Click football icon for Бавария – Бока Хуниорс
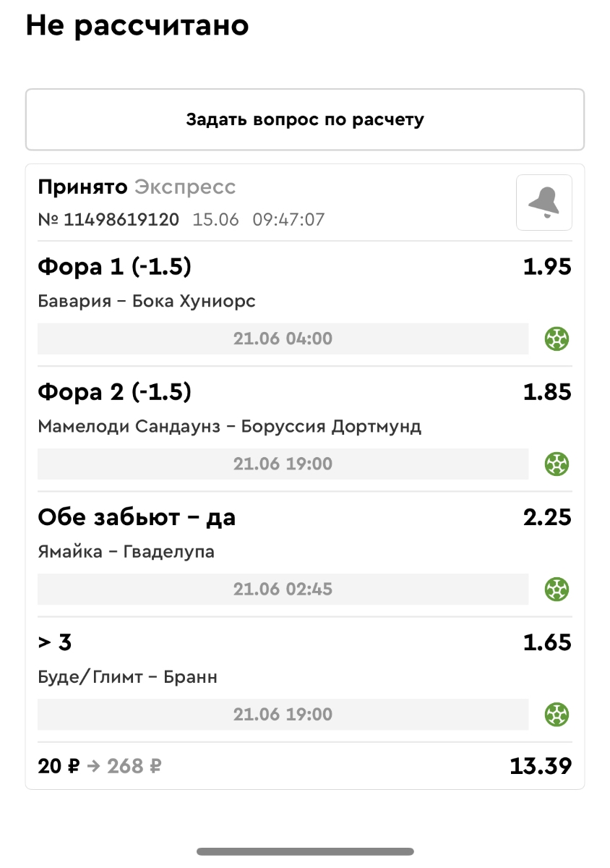Screen dimensions: 610x868 coord(557,339)
